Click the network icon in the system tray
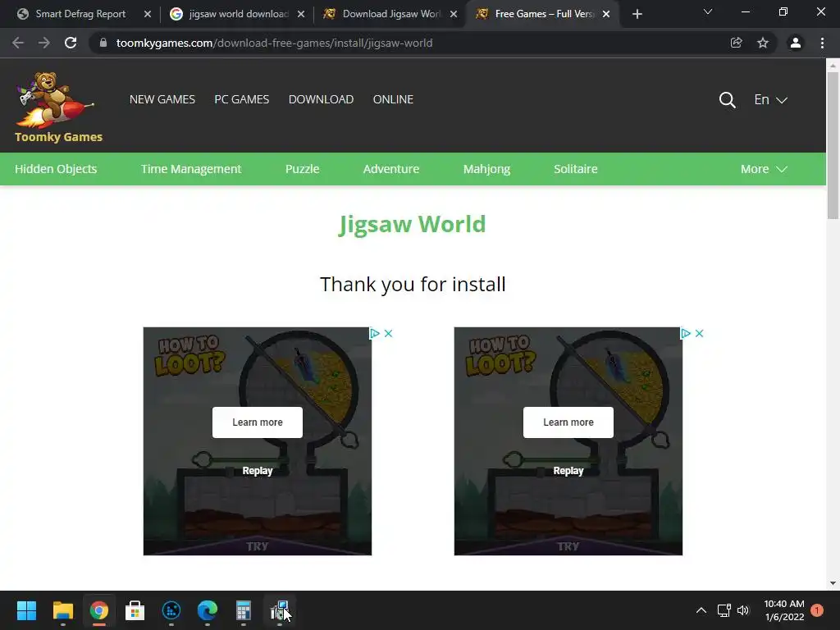840x630 pixels. coord(724,610)
